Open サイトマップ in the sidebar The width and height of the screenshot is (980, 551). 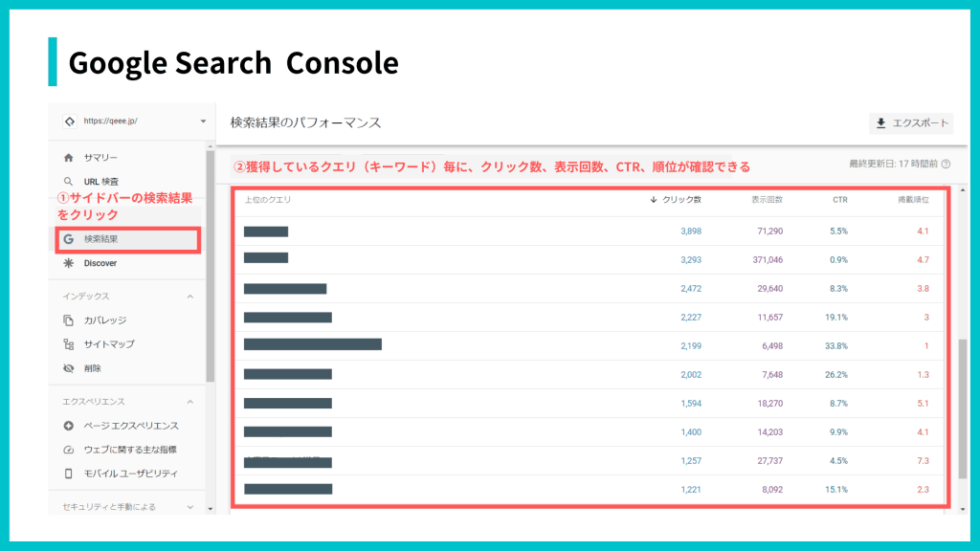pos(109,344)
